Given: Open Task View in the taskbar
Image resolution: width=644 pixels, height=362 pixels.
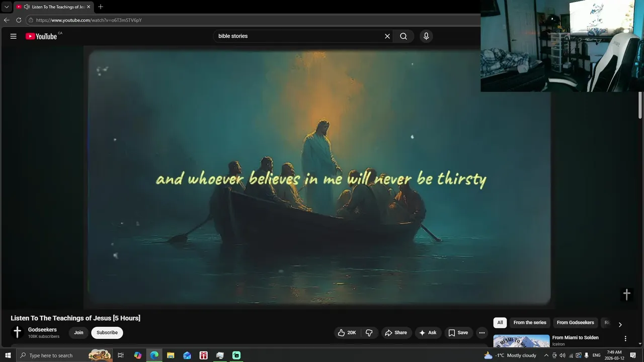Looking at the screenshot, I should click(x=121, y=355).
